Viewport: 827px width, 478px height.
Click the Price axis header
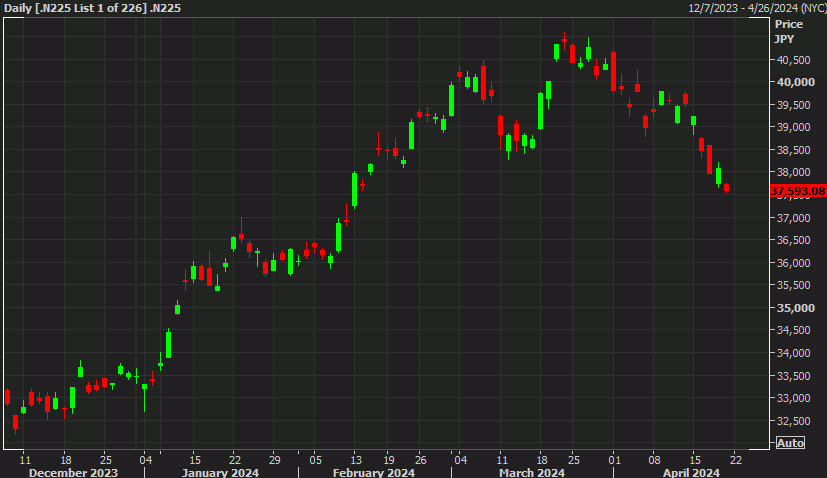pyautogui.click(x=789, y=23)
